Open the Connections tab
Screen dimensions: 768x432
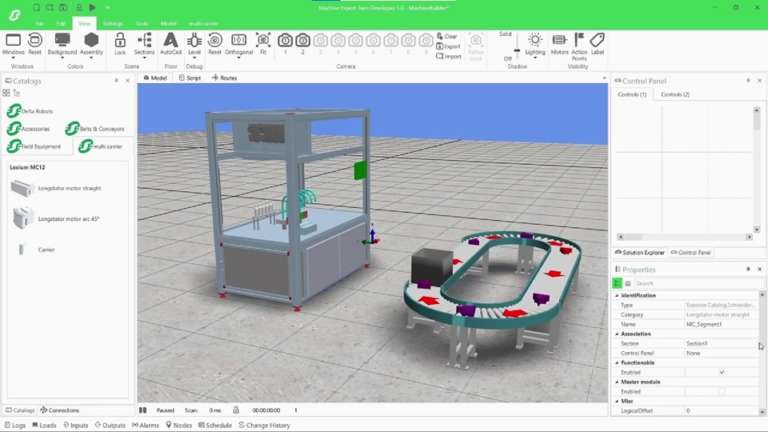click(x=60, y=410)
